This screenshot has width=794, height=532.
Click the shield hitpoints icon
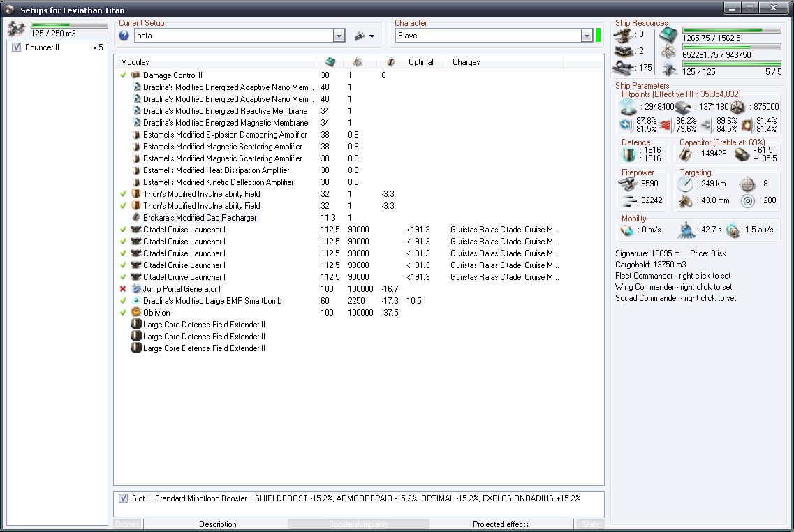coord(628,107)
